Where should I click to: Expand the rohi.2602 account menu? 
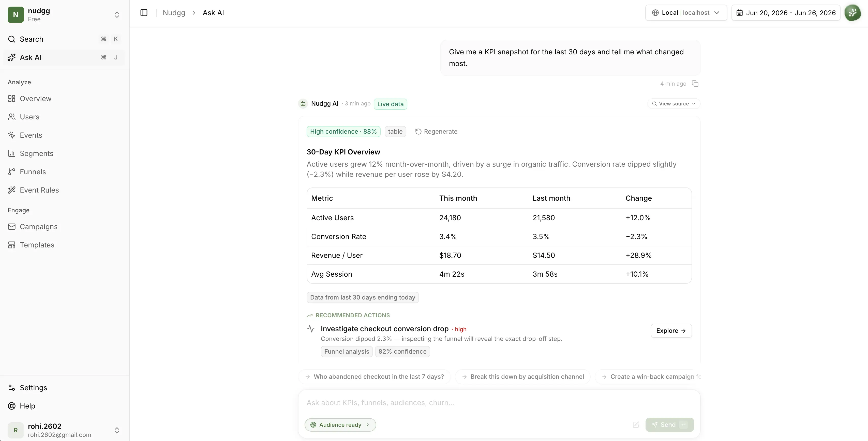click(x=117, y=430)
